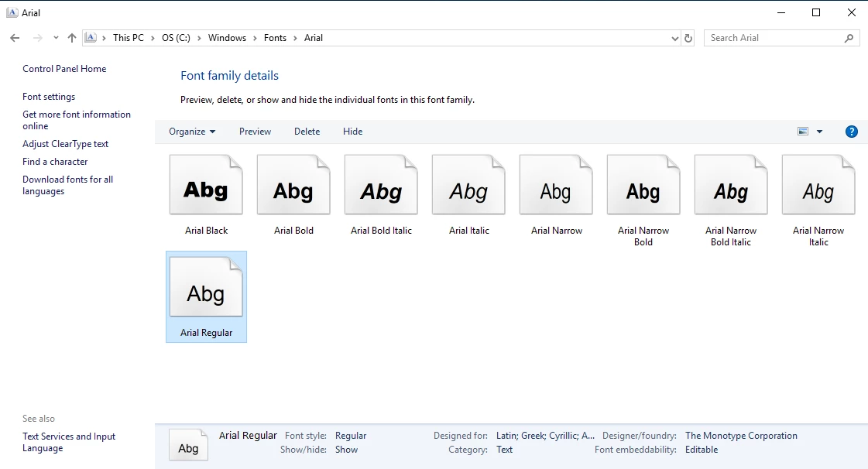Image resolution: width=868 pixels, height=469 pixels.
Task: Expand chevron after Fonts in path
Action: click(x=295, y=38)
